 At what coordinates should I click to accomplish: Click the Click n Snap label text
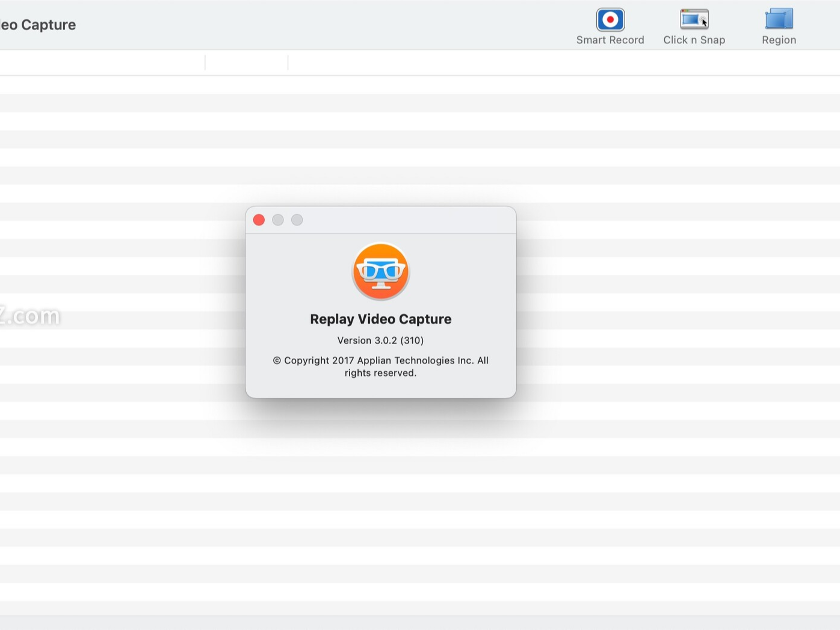click(694, 39)
